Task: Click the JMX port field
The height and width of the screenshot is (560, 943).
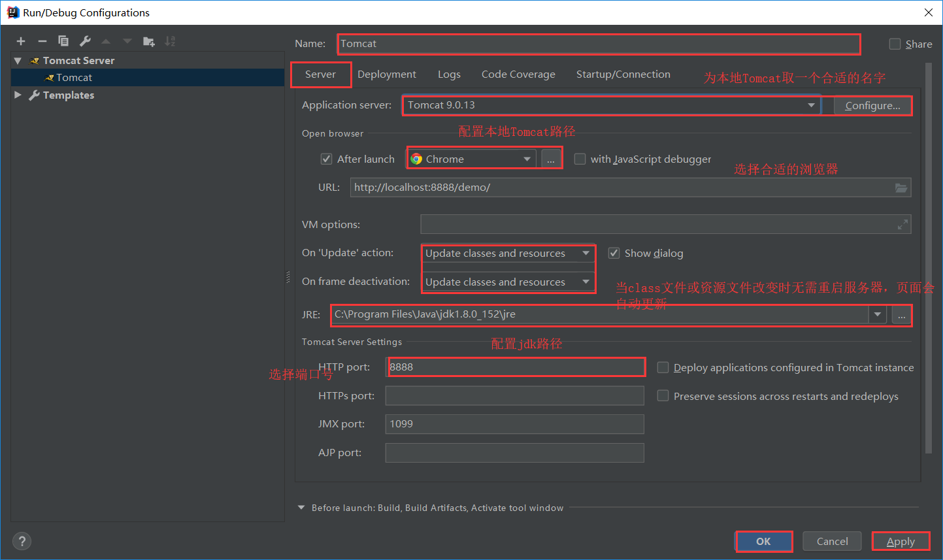Action: click(x=515, y=424)
